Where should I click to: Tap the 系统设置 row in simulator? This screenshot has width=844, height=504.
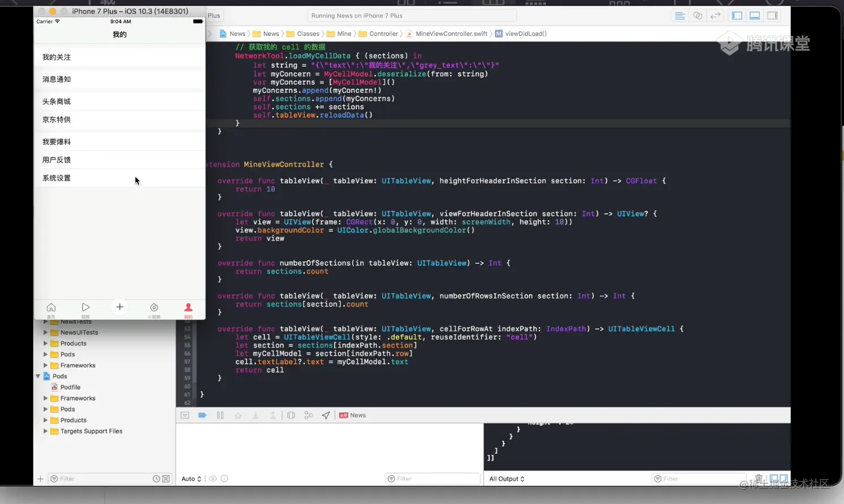[x=120, y=178]
